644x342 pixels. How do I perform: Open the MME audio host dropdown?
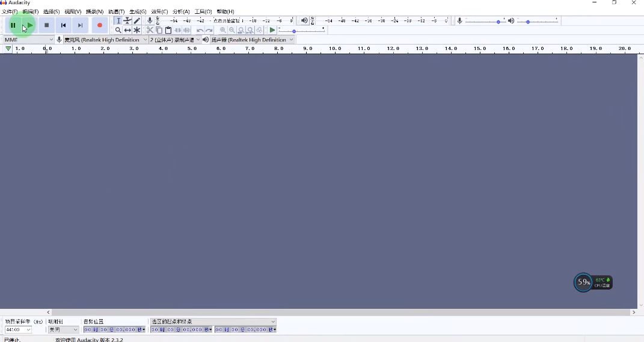(29, 40)
